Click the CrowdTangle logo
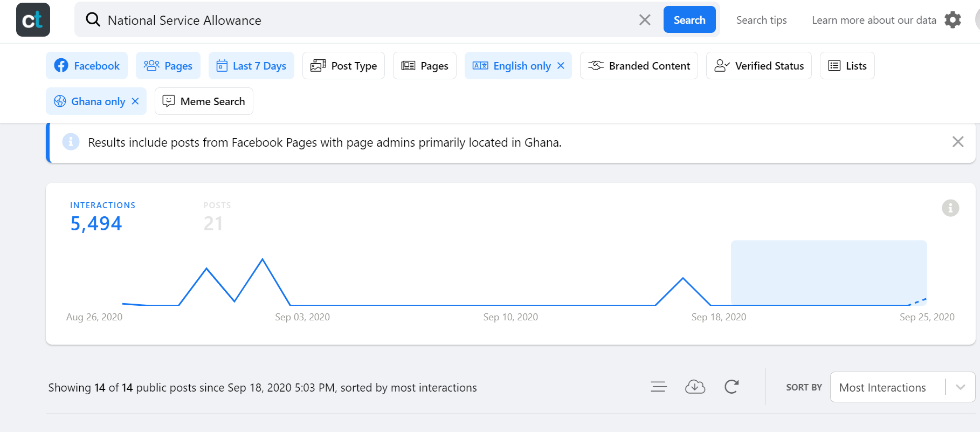The image size is (980, 432). (x=33, y=20)
